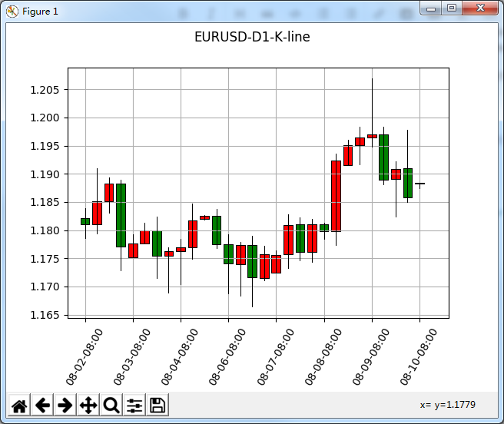Click the 1.165 y-axis label
Screen dimensions: 504x424
point(45,315)
